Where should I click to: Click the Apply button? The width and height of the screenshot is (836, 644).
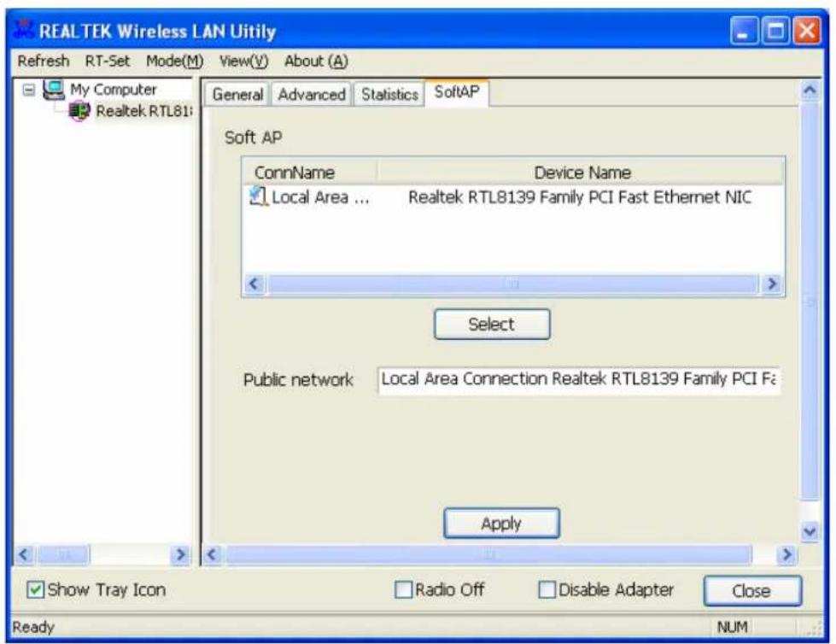[x=501, y=523]
